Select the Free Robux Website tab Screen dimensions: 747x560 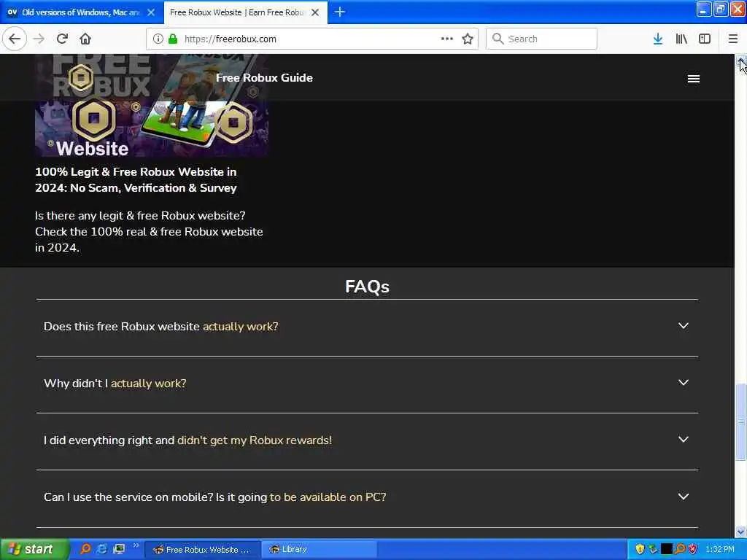pos(245,12)
